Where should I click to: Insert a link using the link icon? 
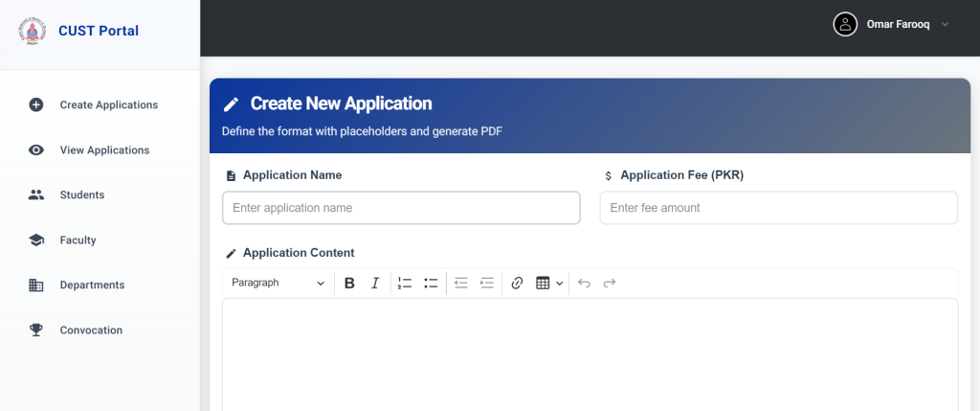pyautogui.click(x=517, y=283)
